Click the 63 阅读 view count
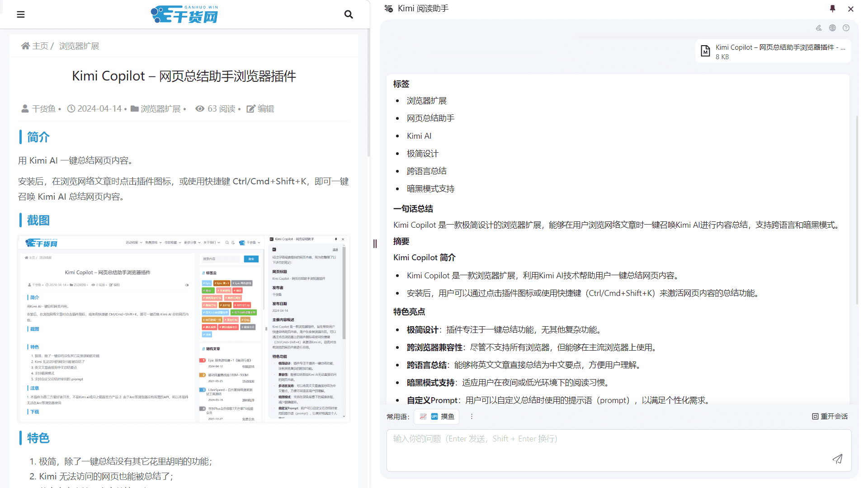Viewport: 868px width, 488px height. [222, 109]
